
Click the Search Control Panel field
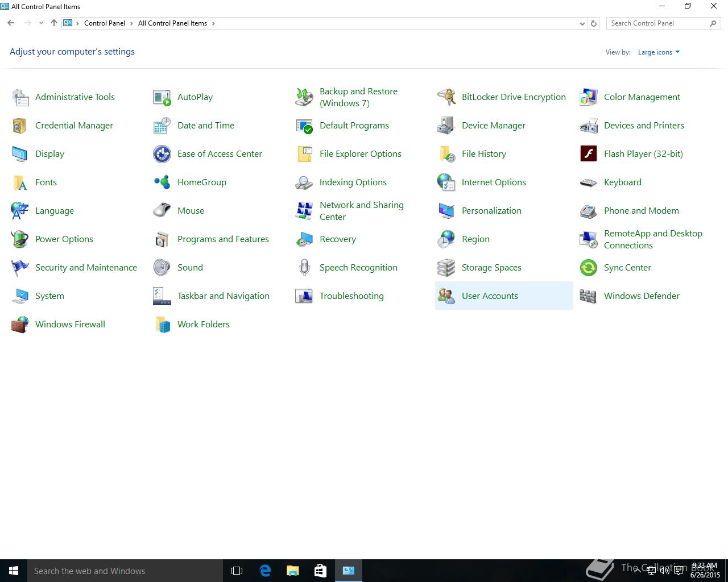click(x=663, y=23)
